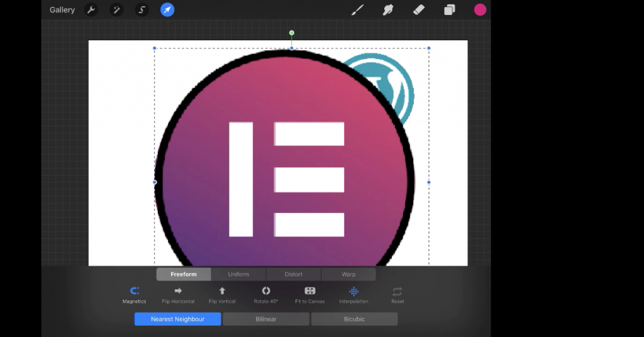This screenshot has height=337, width=644.
Task: Select the Selection tool icon
Action: click(142, 10)
